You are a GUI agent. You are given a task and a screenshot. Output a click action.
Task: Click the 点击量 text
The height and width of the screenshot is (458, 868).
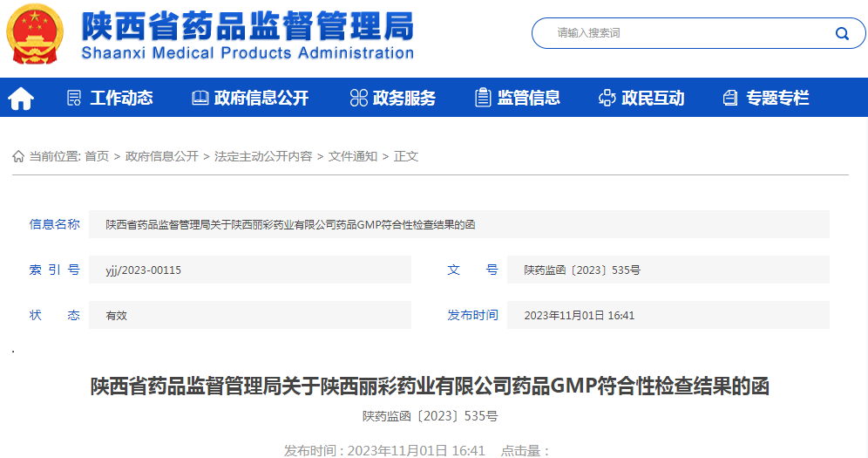[526, 451]
